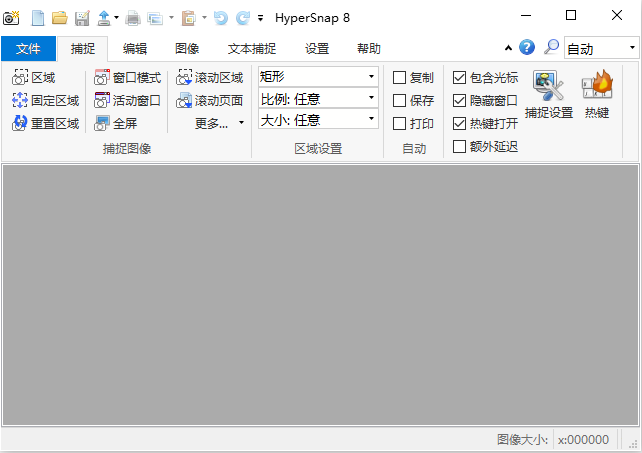This screenshot has width=642, height=453.
Task: Open the 热键 hotkeys flame icon
Action: pos(596,96)
